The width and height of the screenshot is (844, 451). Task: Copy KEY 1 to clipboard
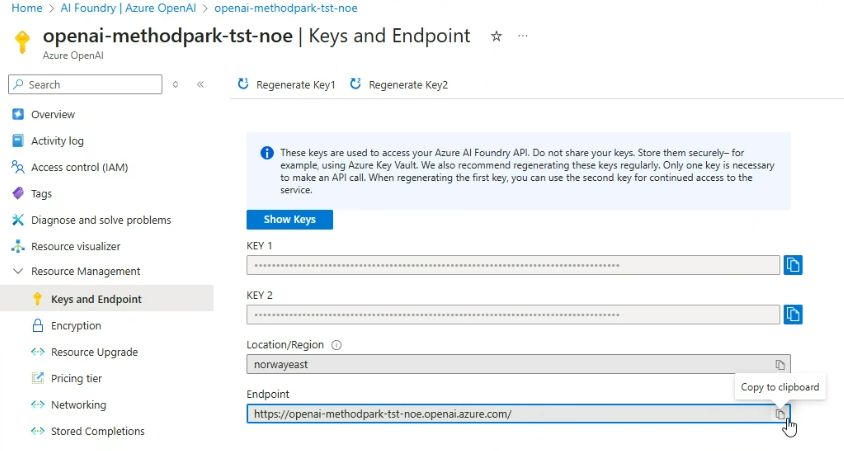pyautogui.click(x=793, y=265)
